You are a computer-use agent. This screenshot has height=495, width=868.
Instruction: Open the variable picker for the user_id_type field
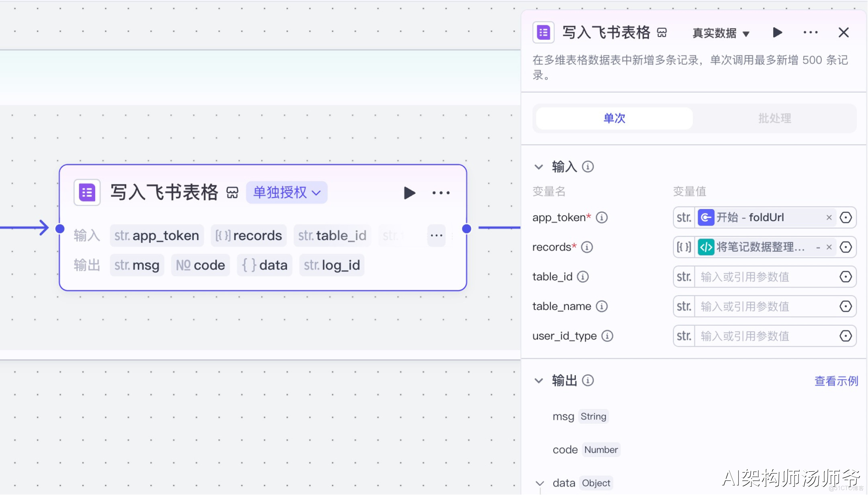tap(845, 336)
